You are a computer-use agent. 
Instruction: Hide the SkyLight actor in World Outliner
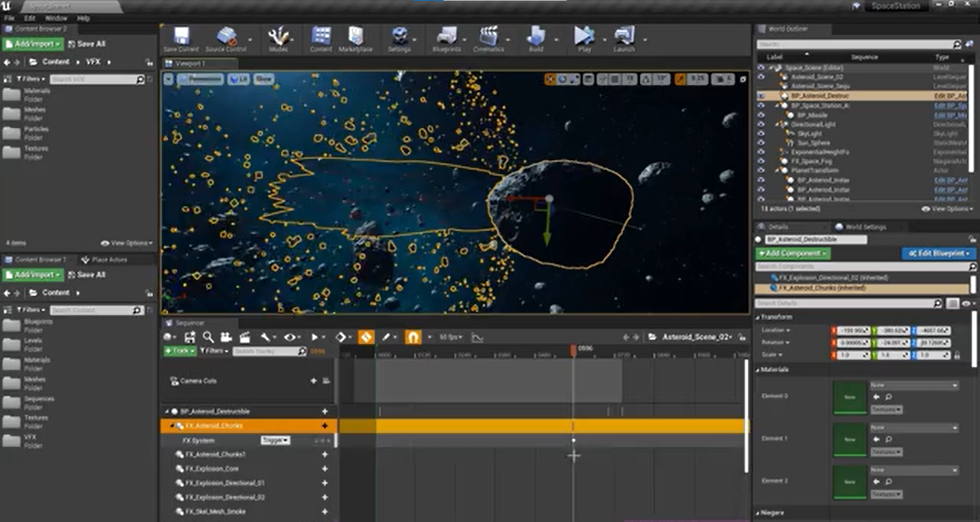tap(761, 133)
